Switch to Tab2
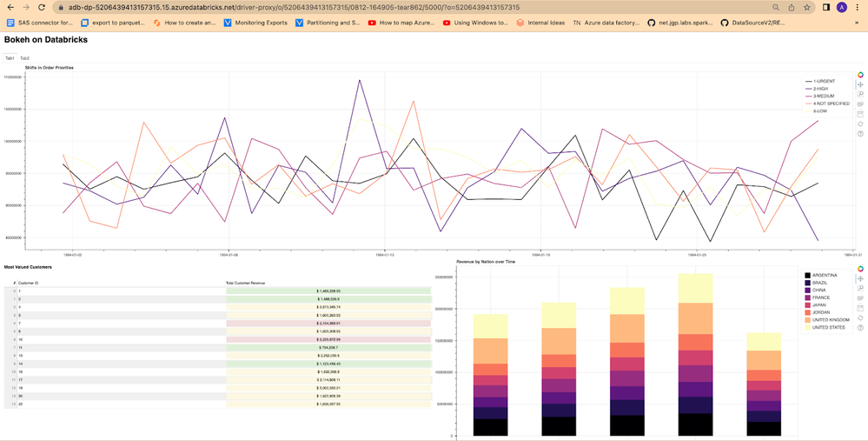 [x=24, y=58]
